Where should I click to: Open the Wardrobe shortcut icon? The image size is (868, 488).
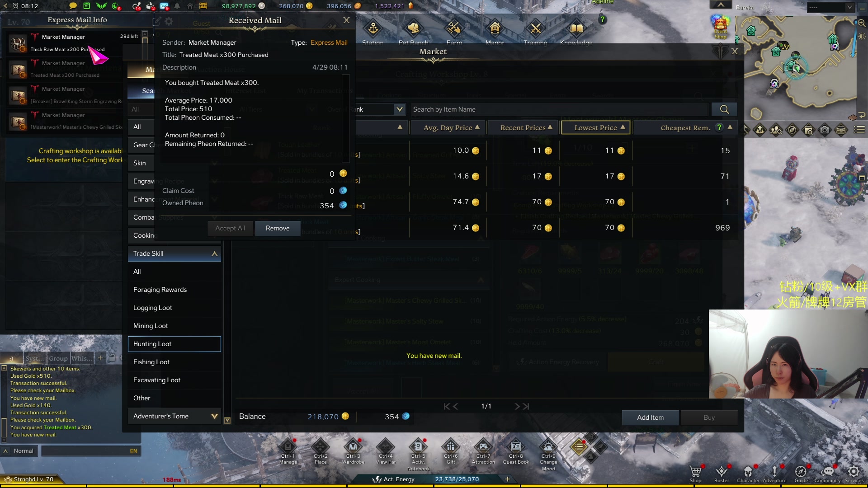(x=353, y=447)
